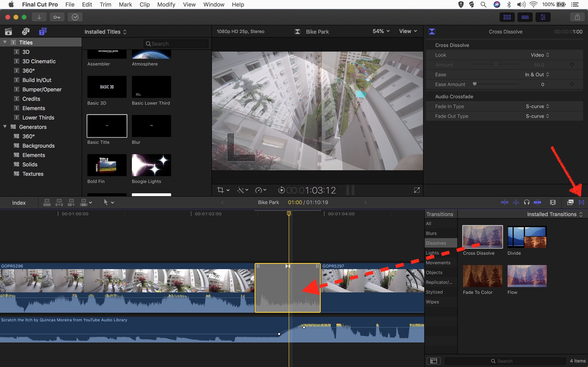The image size is (588, 367).
Task: Select the Lower Thirds titles category
Action: 38,117
